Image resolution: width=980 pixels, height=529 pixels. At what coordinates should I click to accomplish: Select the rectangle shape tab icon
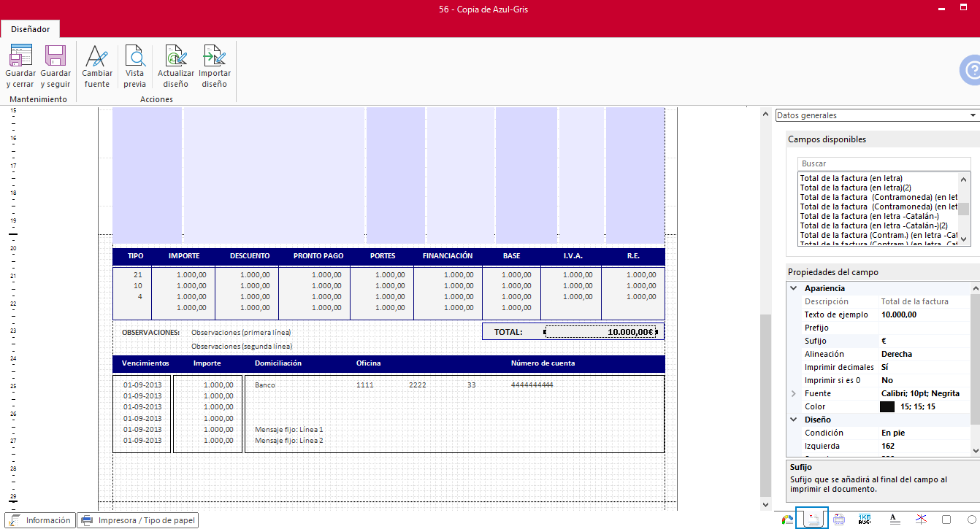946,520
